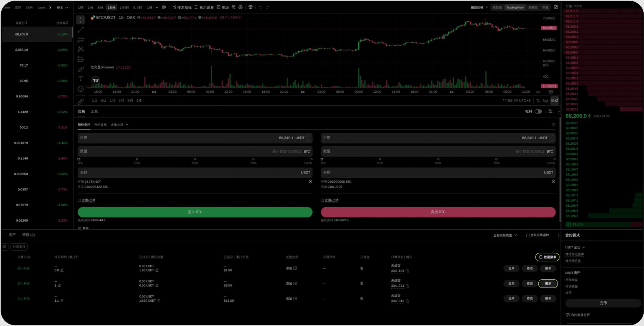This screenshot has height=326, width=644.
Task: Switch to the 市价委托 tab
Action: [x=100, y=125]
